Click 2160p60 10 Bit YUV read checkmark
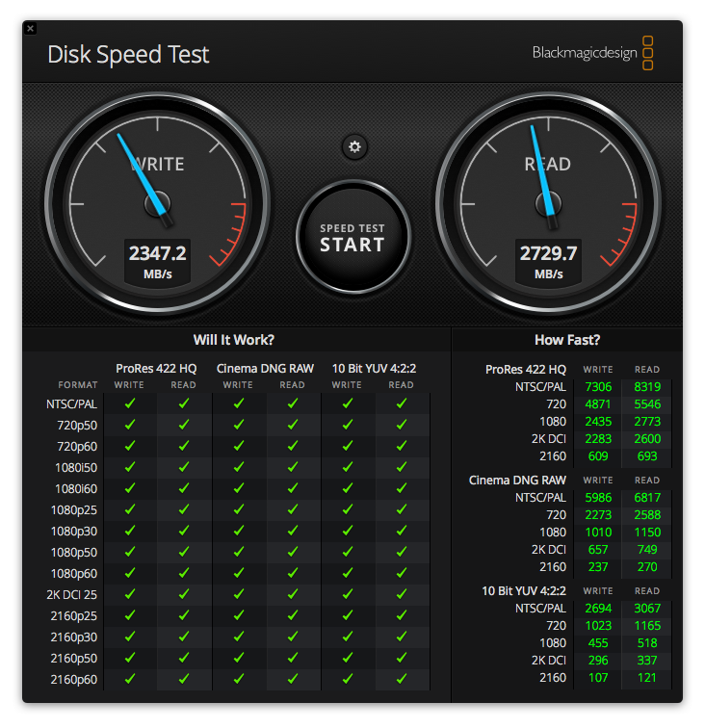 [402, 679]
